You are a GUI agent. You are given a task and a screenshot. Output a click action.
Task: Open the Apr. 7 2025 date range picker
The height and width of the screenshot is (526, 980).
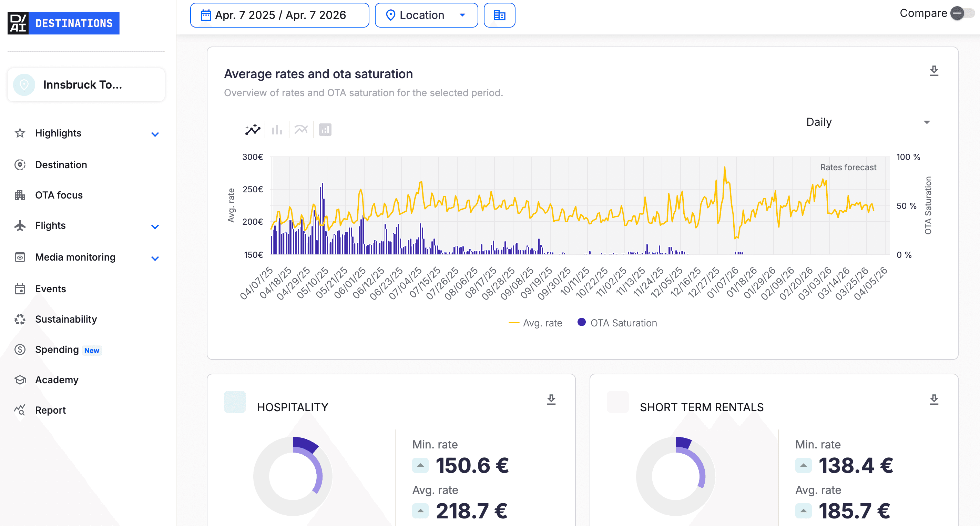tap(279, 15)
